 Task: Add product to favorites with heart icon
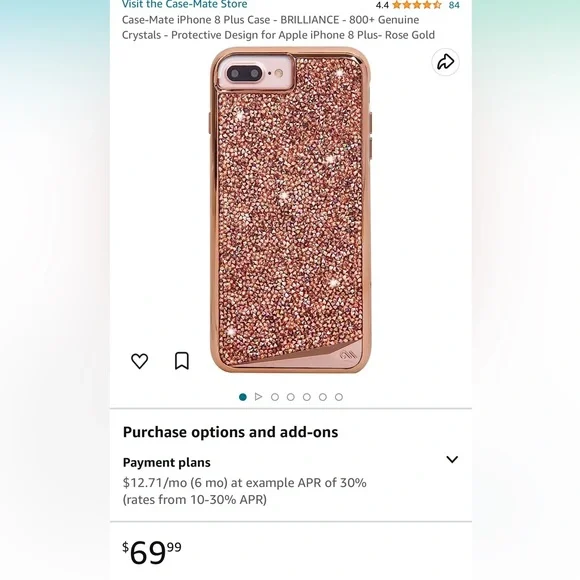[x=139, y=361]
